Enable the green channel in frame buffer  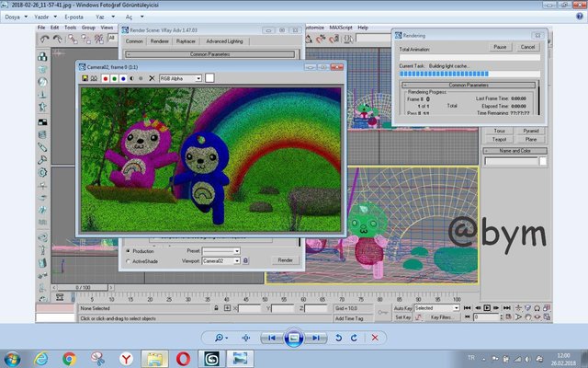[x=113, y=79]
